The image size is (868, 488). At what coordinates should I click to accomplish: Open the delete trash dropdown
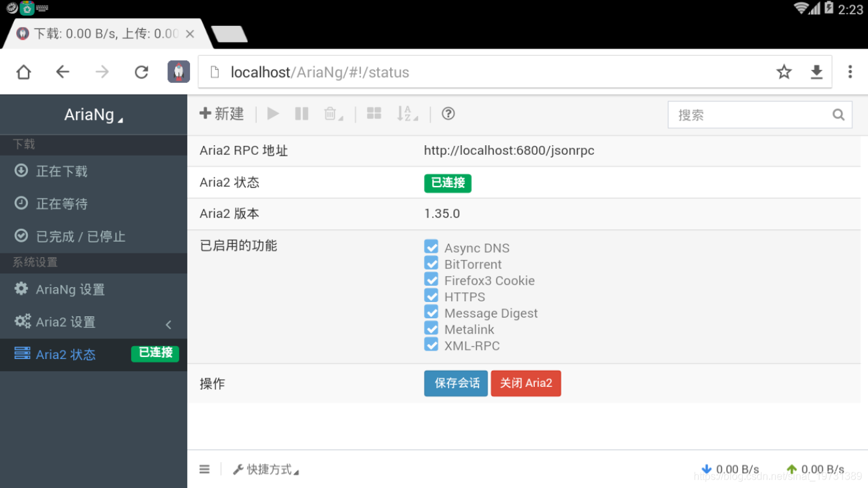point(333,114)
